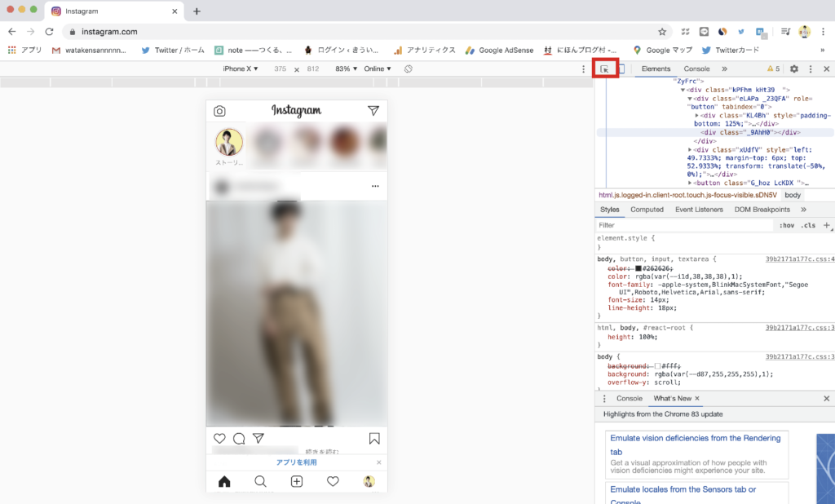
Task: Open the Online throttling dropdown
Action: [x=378, y=69]
